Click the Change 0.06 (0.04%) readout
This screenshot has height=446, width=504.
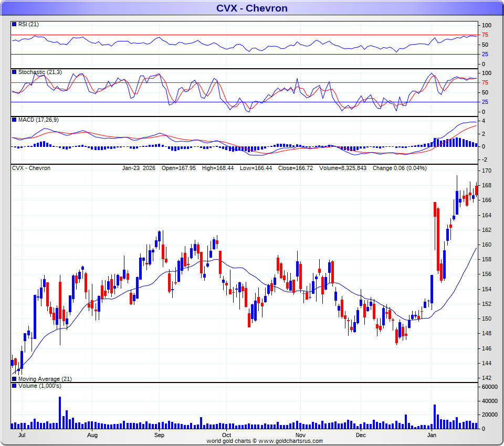click(x=400, y=168)
